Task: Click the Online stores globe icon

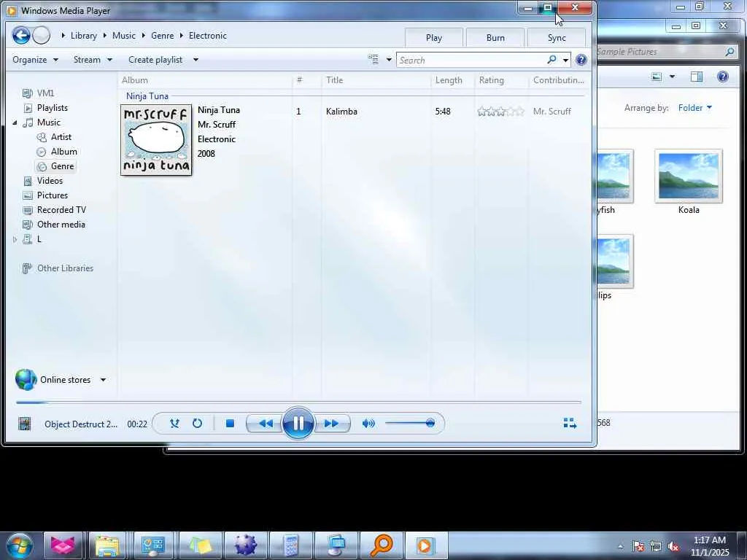Action: point(26,379)
